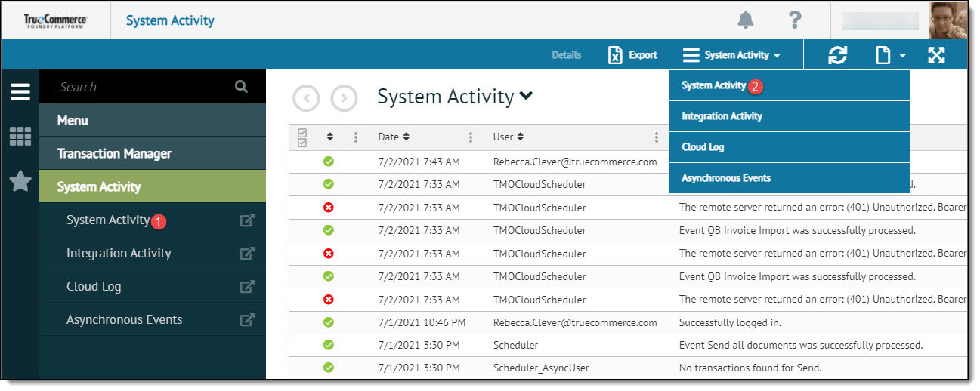Open the help question mark icon
Viewport: 980px width, 391px height.
pyautogui.click(x=794, y=20)
